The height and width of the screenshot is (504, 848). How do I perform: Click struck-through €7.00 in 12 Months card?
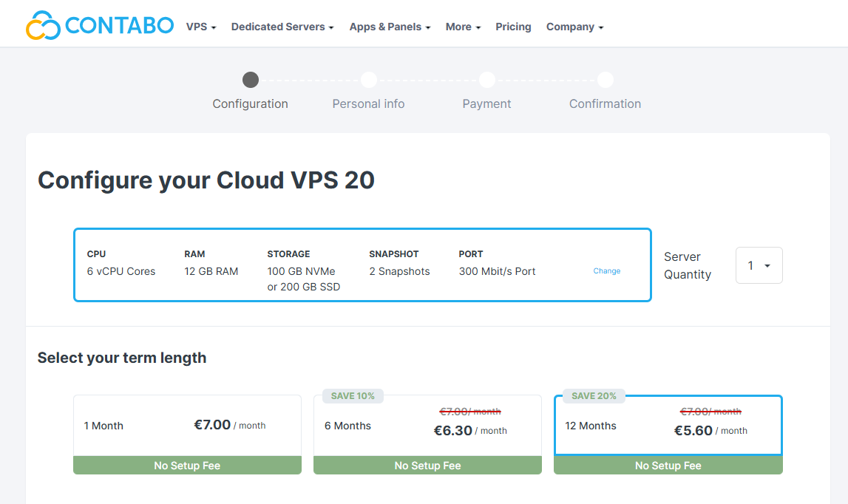tap(710, 412)
